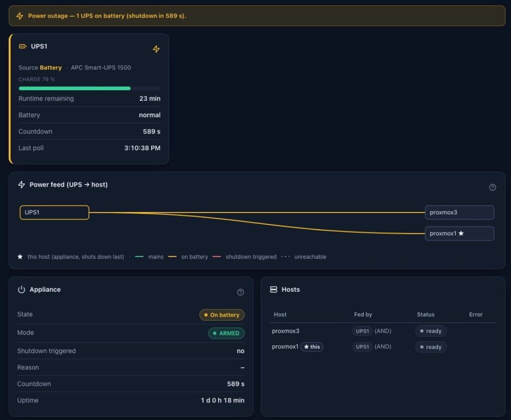Click the Power feed bolt icon
This screenshot has width=511, height=420.
point(21,185)
